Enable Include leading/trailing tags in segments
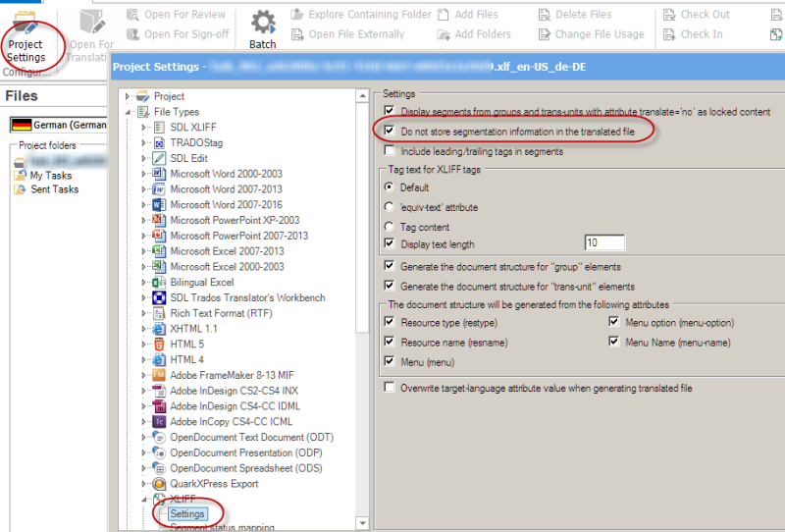This screenshot has width=785, height=532. [x=390, y=151]
